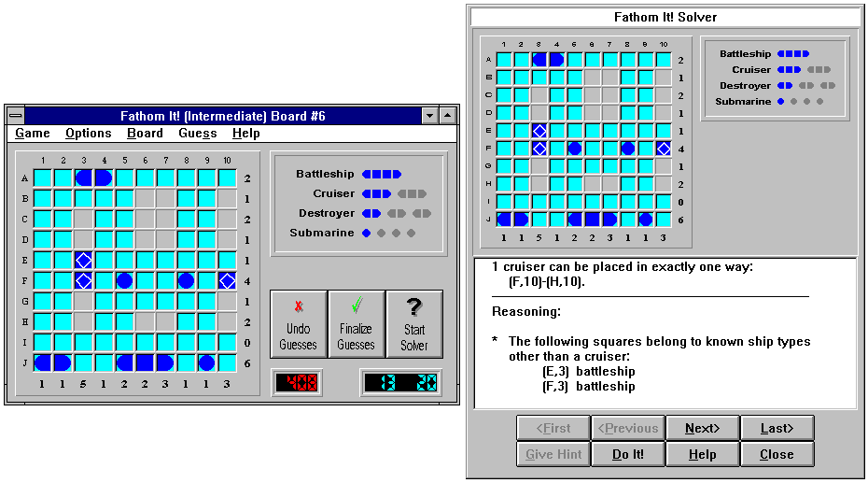Open the Options menu
Viewport: 868px width, 483px height.
tap(88, 133)
